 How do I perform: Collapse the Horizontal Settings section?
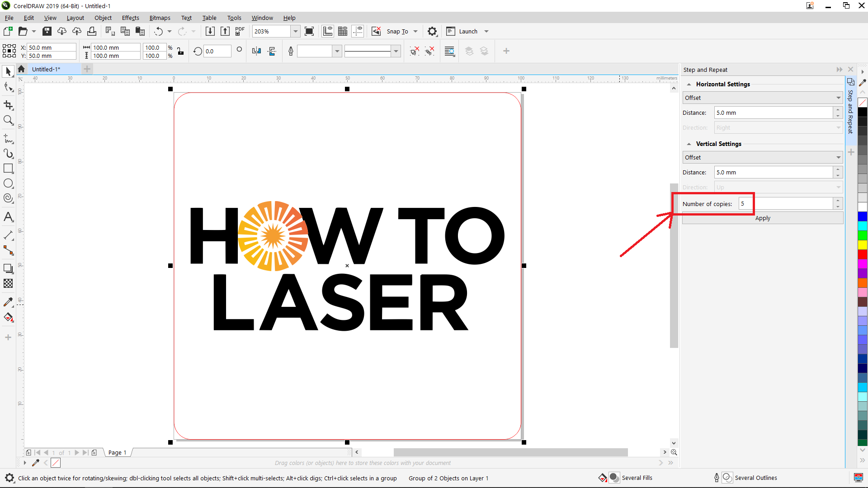coord(689,84)
